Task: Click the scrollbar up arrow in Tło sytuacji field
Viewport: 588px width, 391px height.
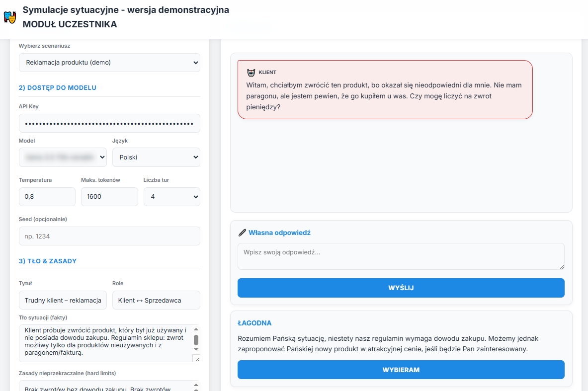Action: click(x=196, y=329)
